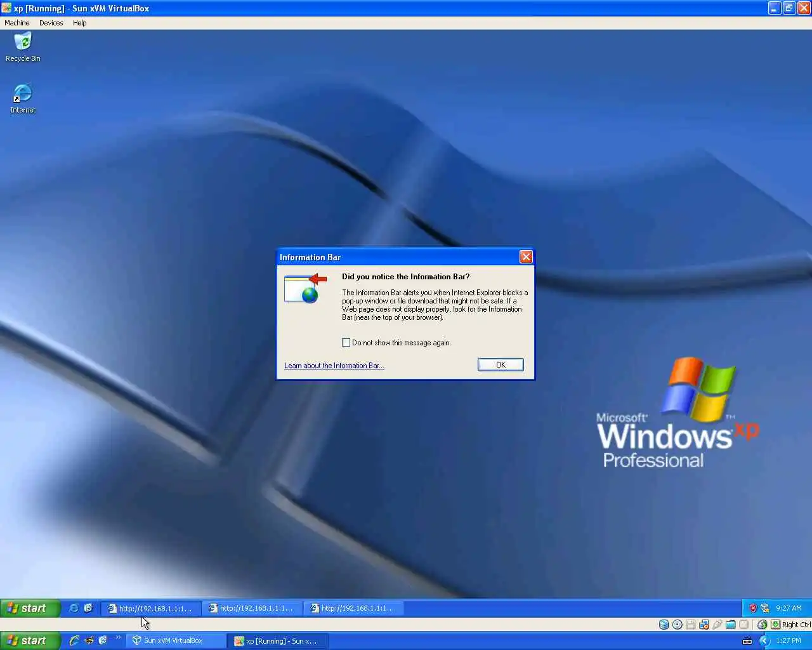Click host Internet Explorer quick launch icon
The image size is (812, 650).
(x=74, y=640)
